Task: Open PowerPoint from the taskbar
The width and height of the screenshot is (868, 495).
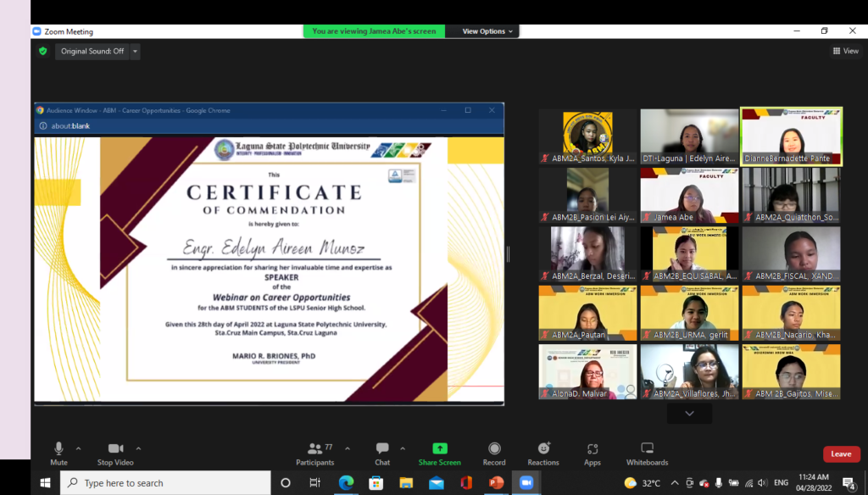Action: click(496, 483)
